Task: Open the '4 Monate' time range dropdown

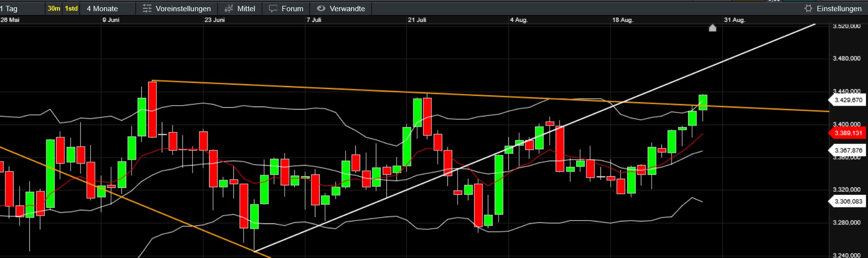Action: point(108,8)
